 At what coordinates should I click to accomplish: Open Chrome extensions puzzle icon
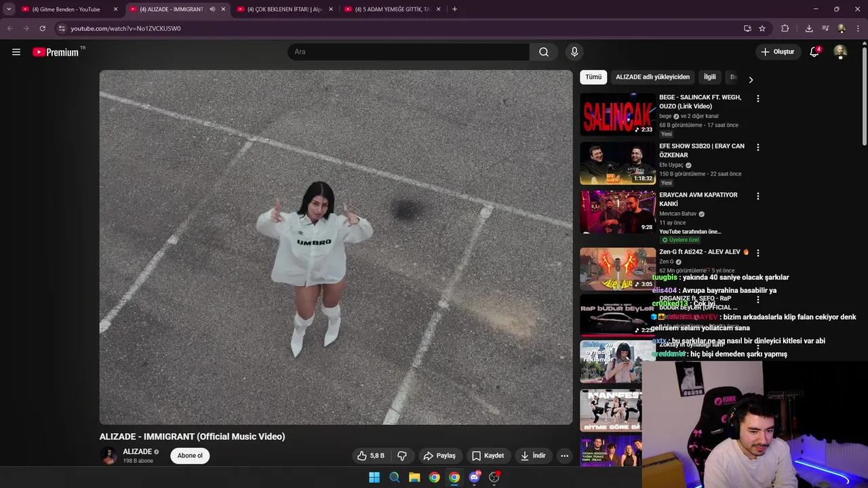coord(785,28)
